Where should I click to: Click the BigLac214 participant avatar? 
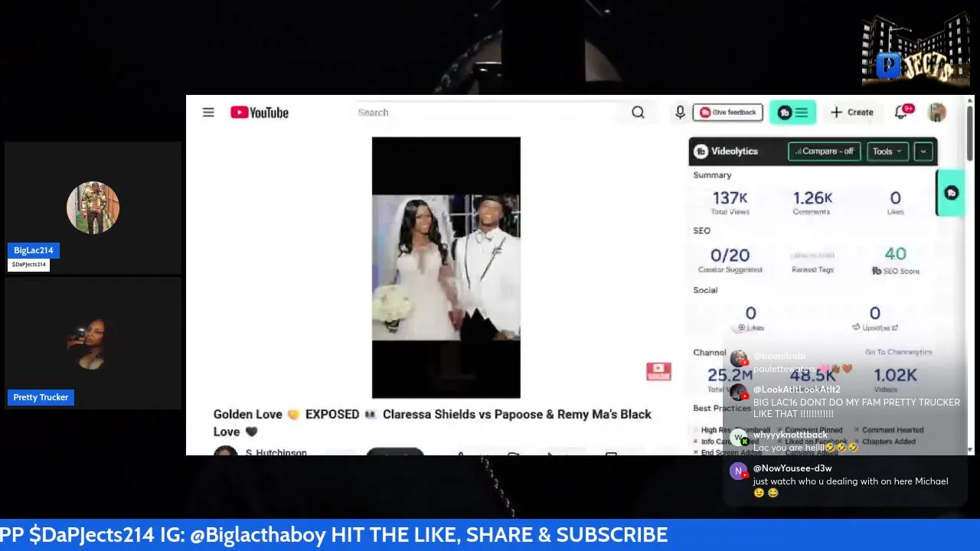pos(93,207)
